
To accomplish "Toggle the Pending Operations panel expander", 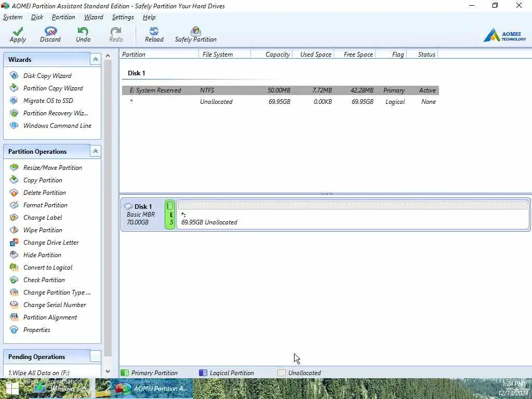I will click(96, 356).
